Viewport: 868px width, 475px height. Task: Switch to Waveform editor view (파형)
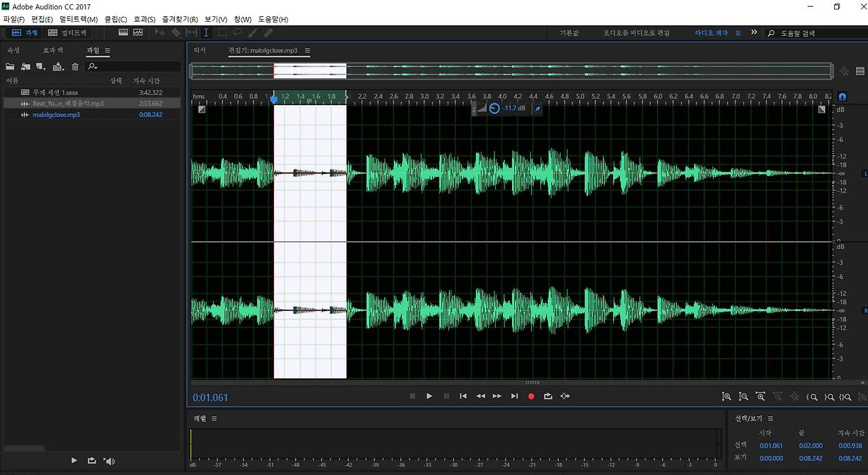point(25,33)
